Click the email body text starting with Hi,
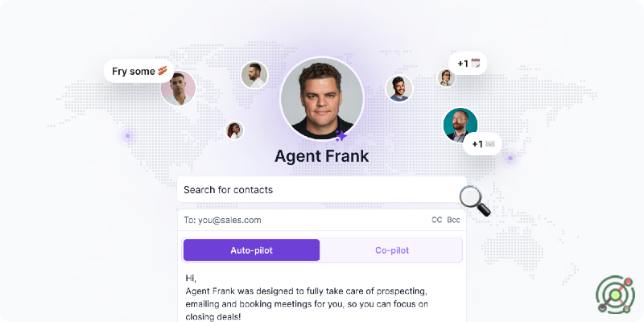The width and height of the screenshot is (644, 322). [x=307, y=297]
